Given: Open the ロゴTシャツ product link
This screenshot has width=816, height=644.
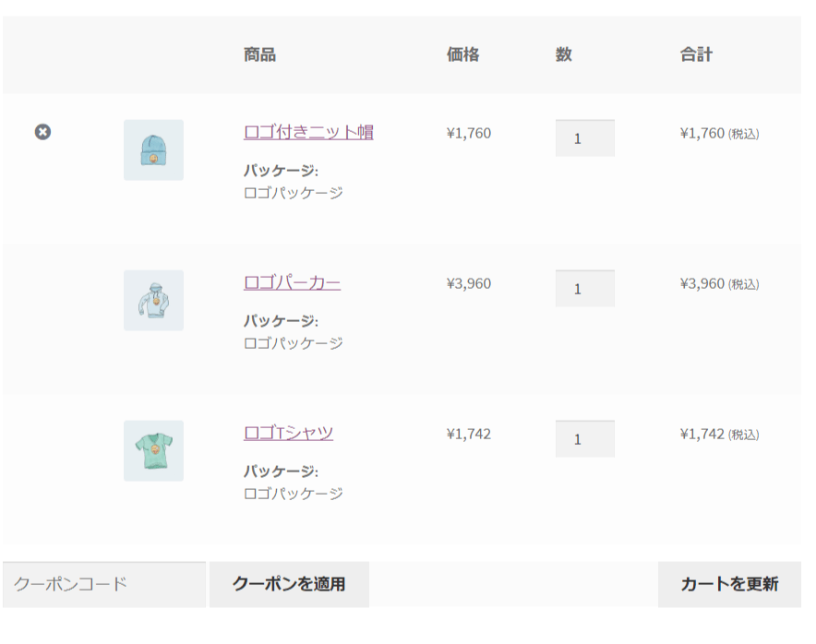Looking at the screenshot, I should [288, 433].
